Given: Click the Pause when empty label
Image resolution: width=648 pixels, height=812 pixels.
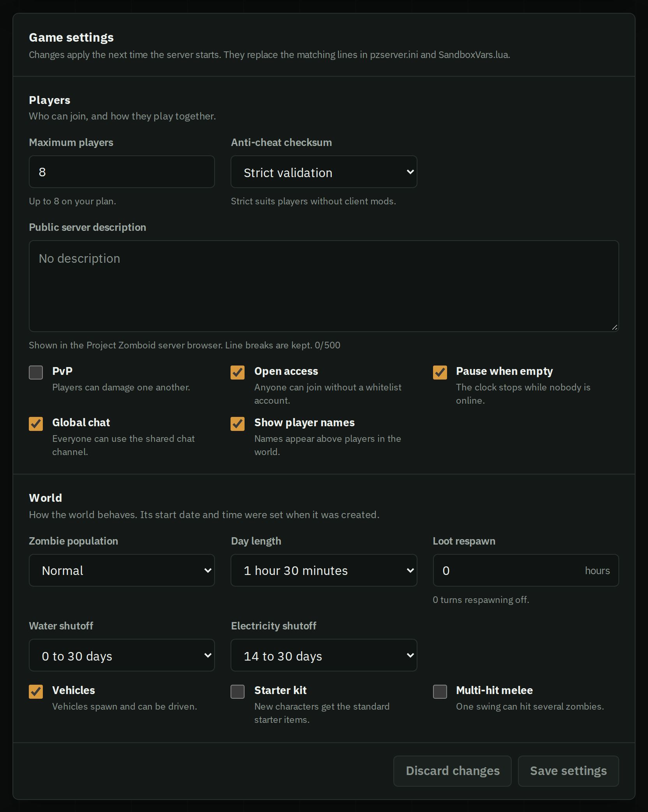Looking at the screenshot, I should (x=504, y=371).
